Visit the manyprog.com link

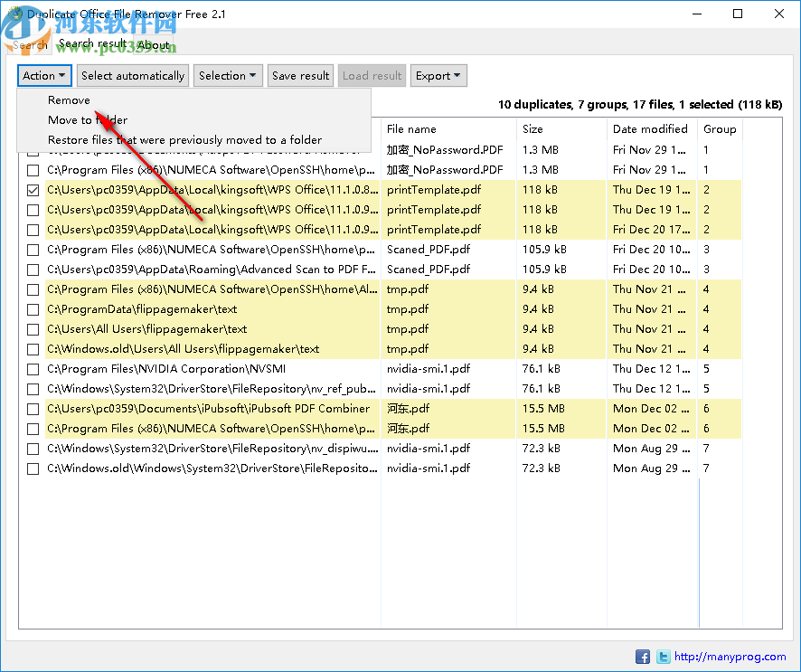coord(730,657)
